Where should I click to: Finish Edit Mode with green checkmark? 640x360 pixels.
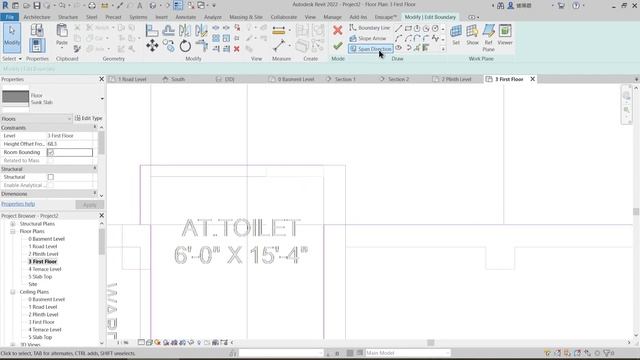(338, 46)
